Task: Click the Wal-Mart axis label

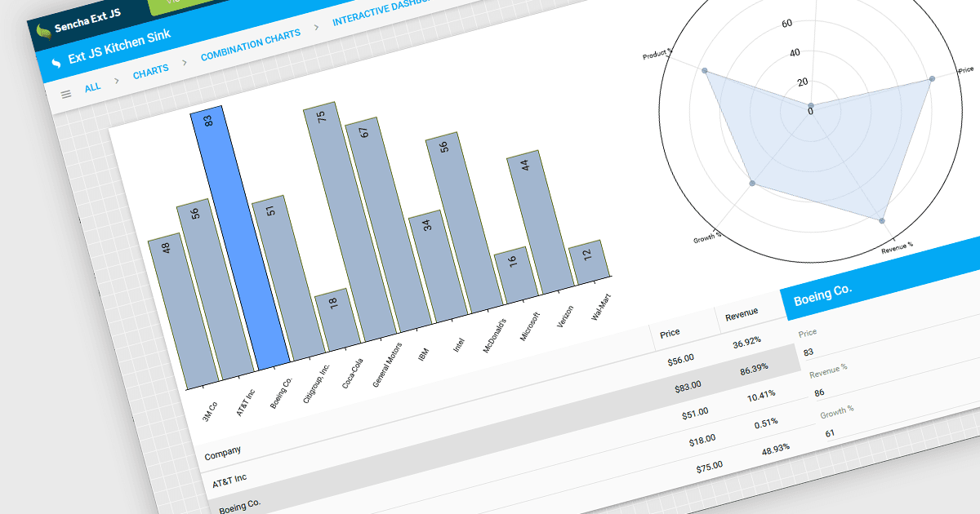Action: click(602, 306)
